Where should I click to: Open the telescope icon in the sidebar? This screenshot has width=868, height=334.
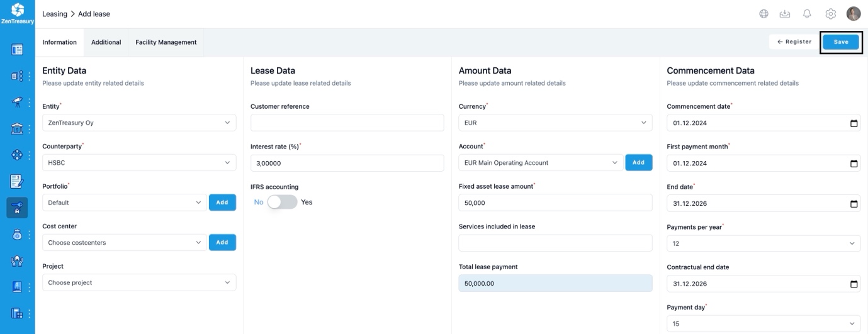18,102
